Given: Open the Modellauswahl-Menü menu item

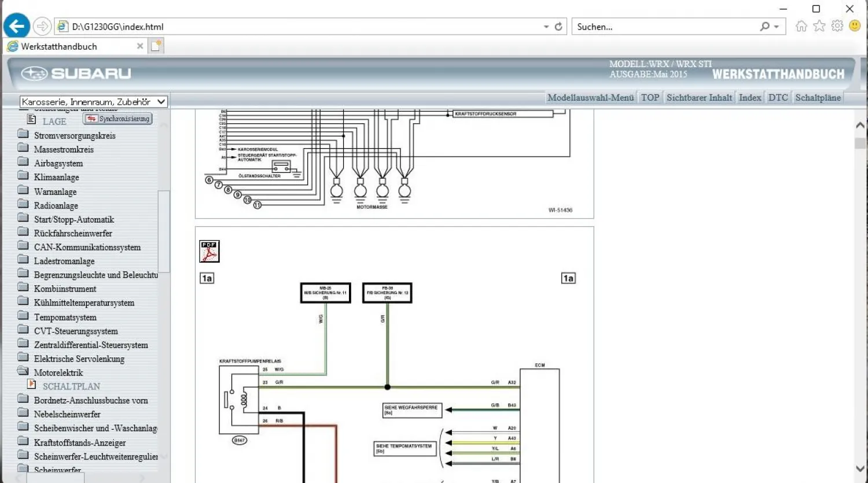Looking at the screenshot, I should pos(590,98).
